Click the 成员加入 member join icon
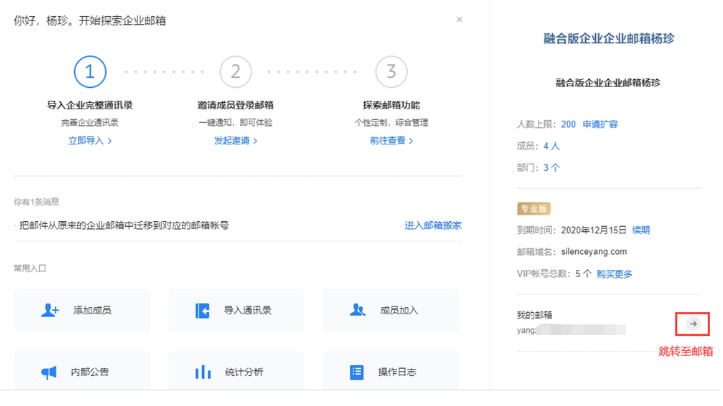 pyautogui.click(x=357, y=310)
